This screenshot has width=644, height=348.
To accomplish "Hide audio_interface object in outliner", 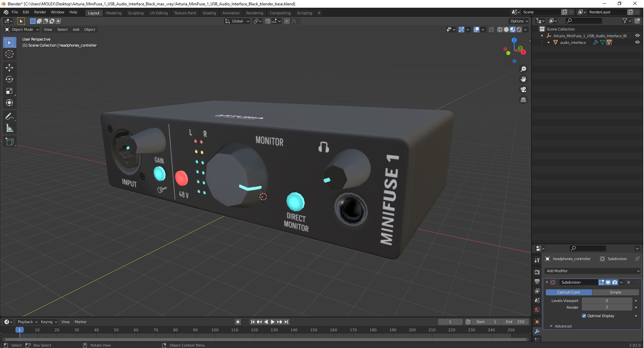I will (x=637, y=43).
